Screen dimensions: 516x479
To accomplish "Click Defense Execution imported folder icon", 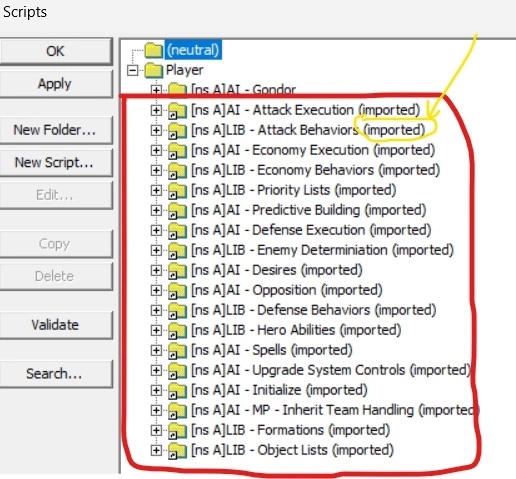I will (x=177, y=230).
